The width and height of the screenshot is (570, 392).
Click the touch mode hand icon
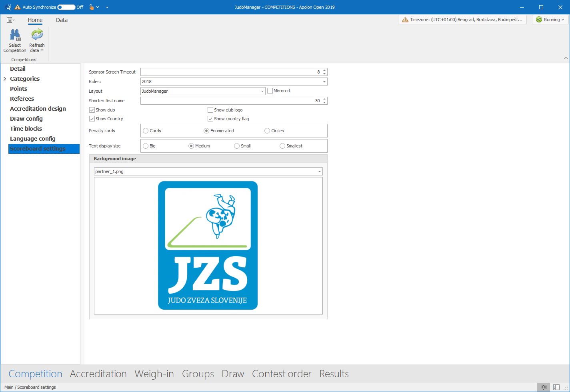click(x=92, y=7)
